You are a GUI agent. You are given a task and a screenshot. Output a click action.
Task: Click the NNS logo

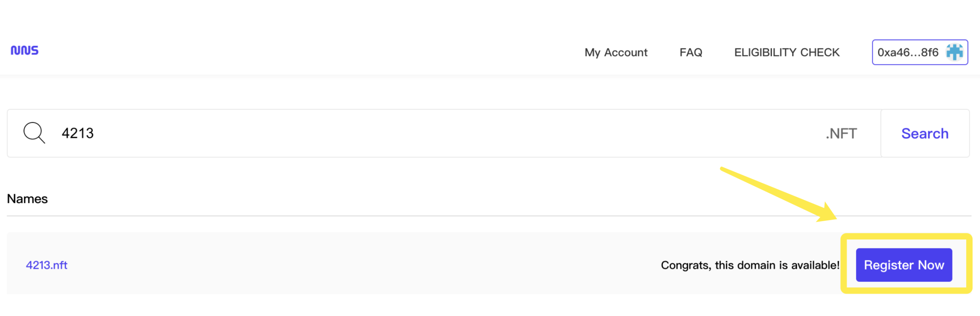(24, 51)
